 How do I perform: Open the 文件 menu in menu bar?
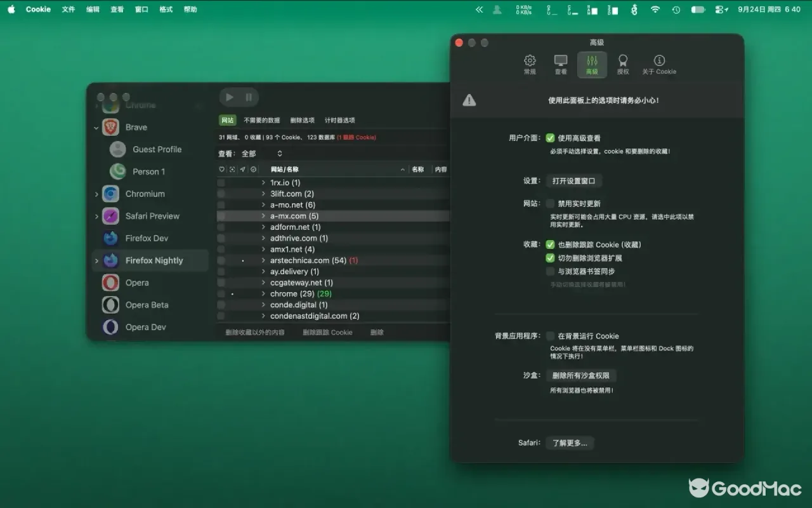click(69, 10)
